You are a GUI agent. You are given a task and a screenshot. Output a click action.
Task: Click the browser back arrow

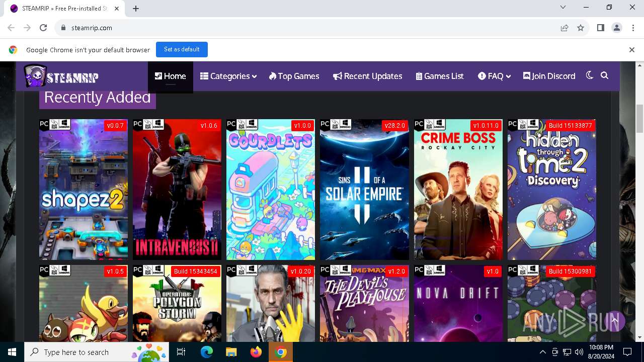pyautogui.click(x=11, y=28)
